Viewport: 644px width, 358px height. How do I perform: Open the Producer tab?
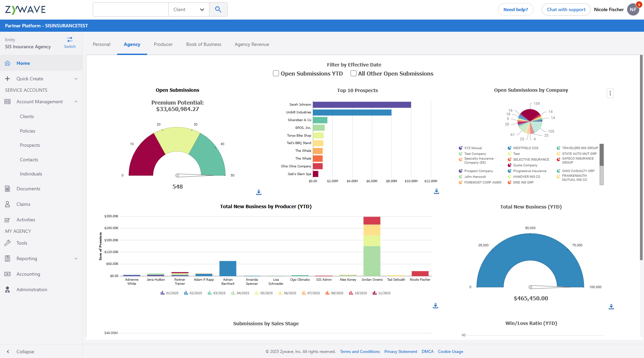(163, 44)
